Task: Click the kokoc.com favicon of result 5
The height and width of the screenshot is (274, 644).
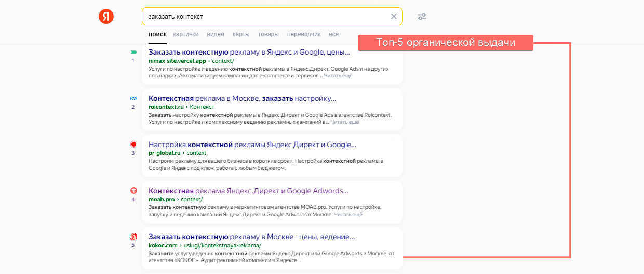Action: click(x=133, y=237)
